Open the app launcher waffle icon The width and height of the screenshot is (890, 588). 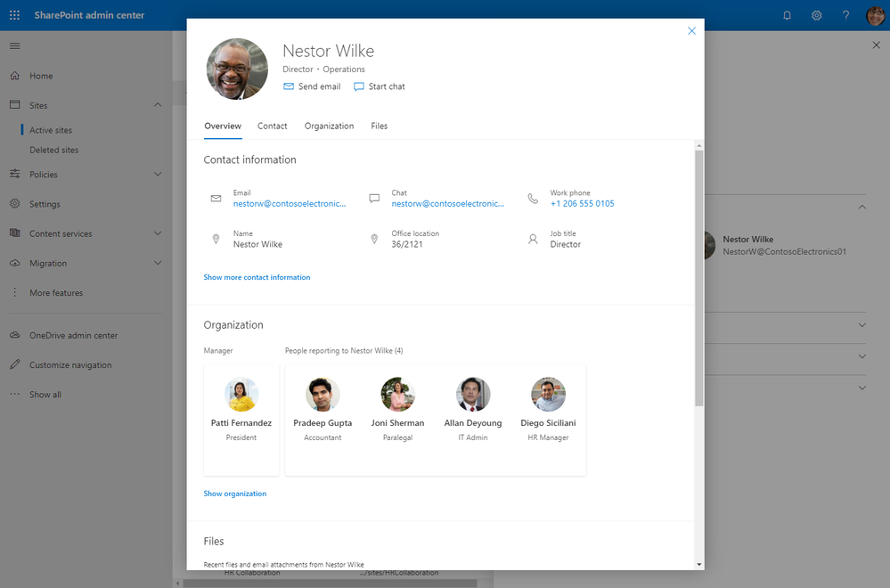point(15,15)
